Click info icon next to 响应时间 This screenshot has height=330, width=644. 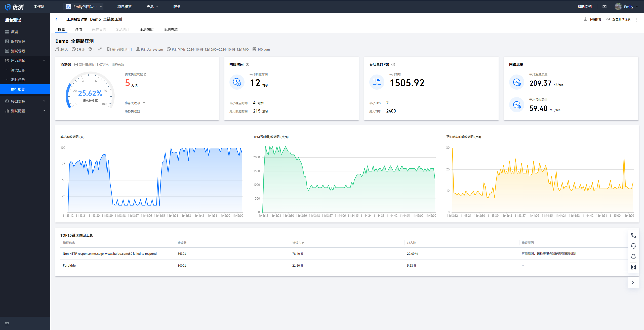(248, 64)
